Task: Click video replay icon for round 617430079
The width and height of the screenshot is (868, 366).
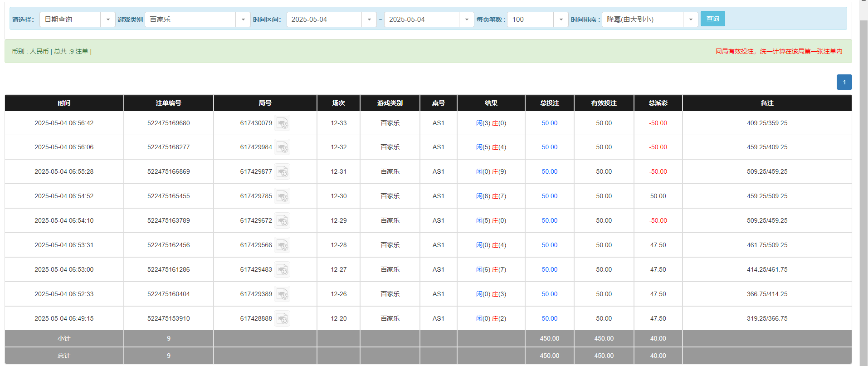Action: pyautogui.click(x=282, y=123)
